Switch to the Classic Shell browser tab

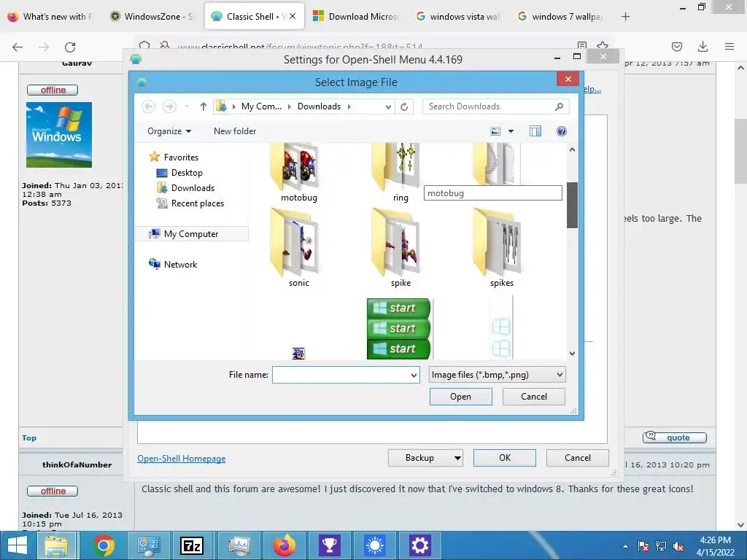[255, 16]
